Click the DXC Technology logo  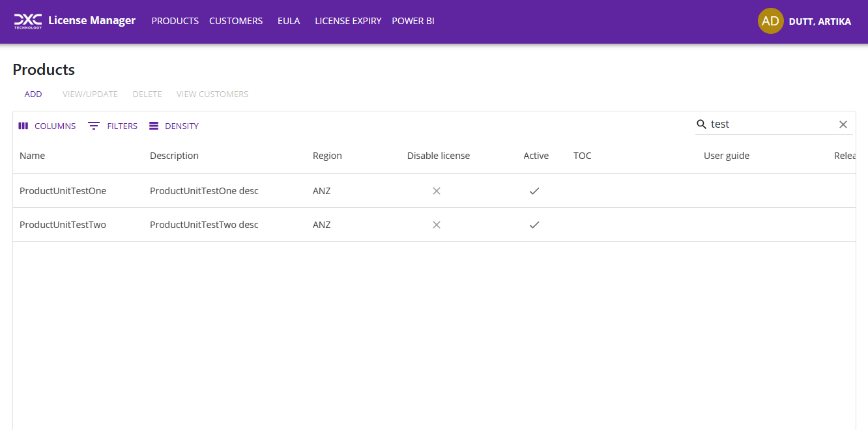click(x=28, y=21)
